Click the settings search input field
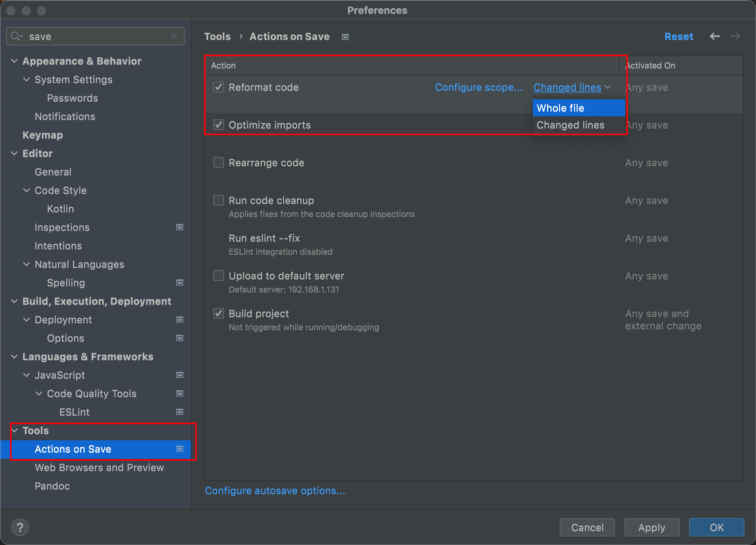Screen dimensions: 756x545 point(96,37)
